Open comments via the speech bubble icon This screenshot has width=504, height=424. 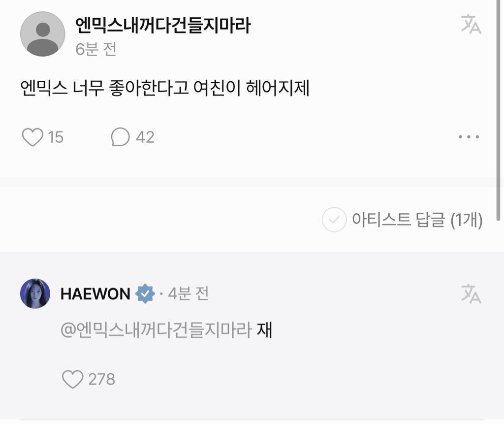click(121, 137)
